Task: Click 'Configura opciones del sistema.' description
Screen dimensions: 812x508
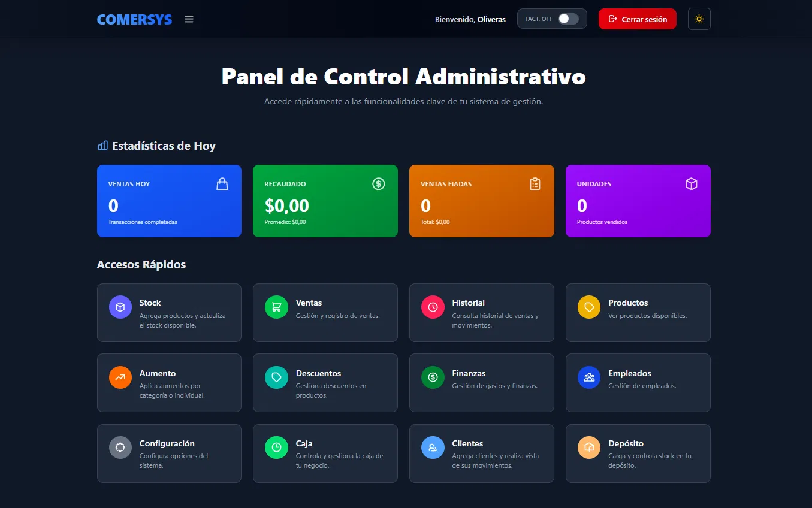Action: tap(174, 461)
